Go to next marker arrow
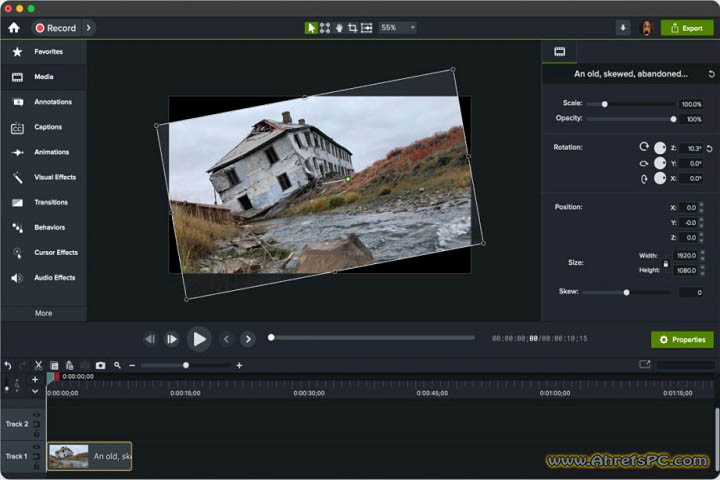720x480 pixels. [x=248, y=339]
